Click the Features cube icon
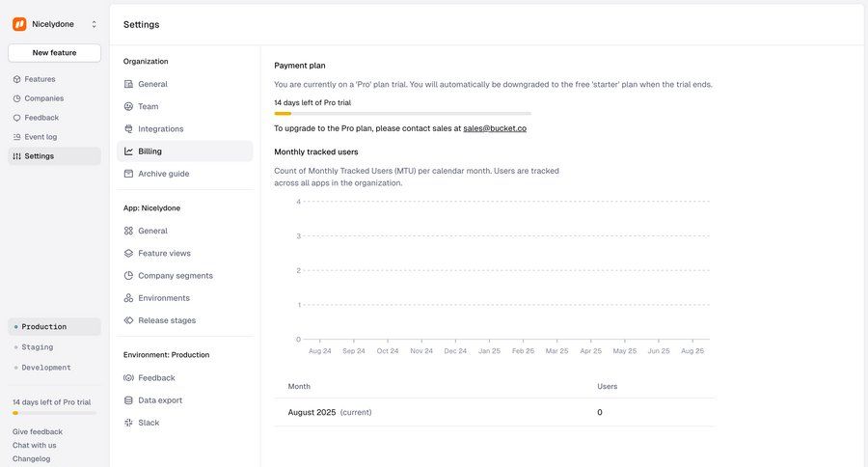The image size is (868, 467). click(x=16, y=79)
